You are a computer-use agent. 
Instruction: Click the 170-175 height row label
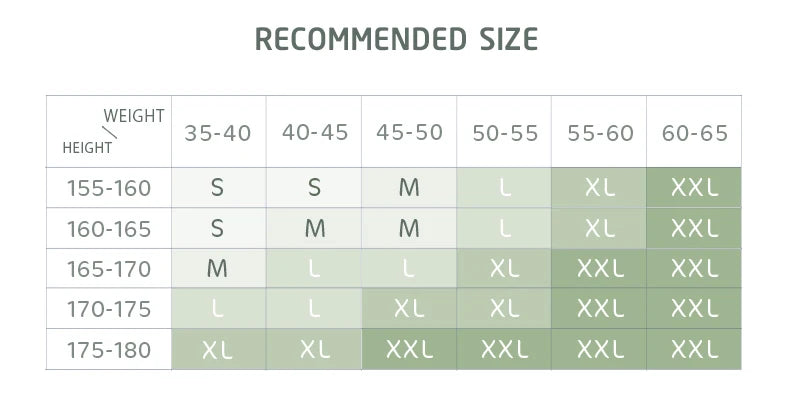pos(109,310)
